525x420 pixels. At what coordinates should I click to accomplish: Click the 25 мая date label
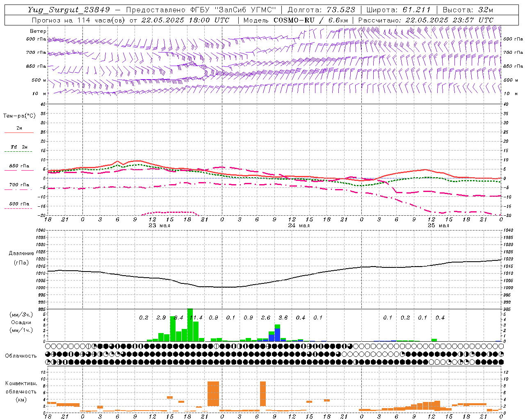pyautogui.click(x=438, y=226)
